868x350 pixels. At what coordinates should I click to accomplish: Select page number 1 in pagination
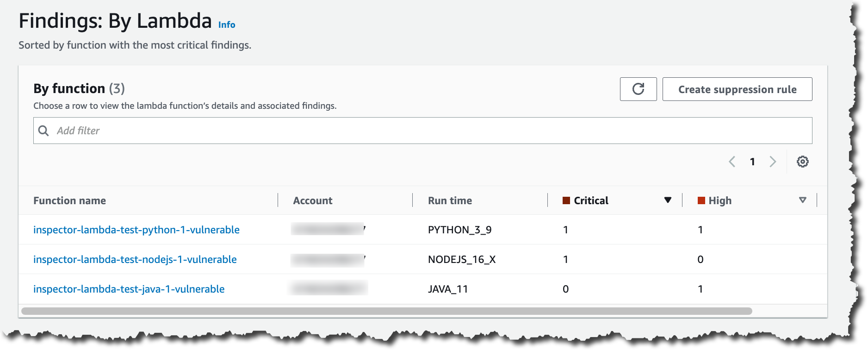[752, 162]
